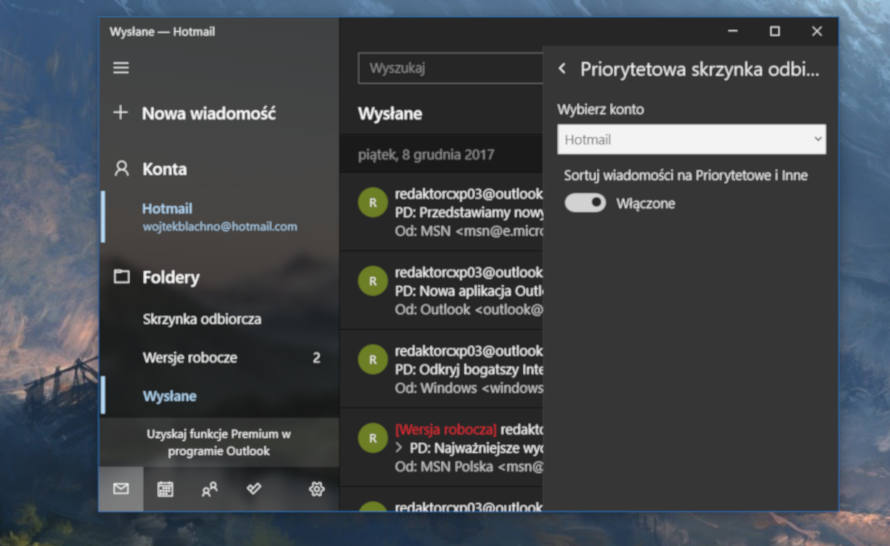The image size is (890, 546).
Task: Open the hamburger navigation menu
Action: pyautogui.click(x=121, y=68)
